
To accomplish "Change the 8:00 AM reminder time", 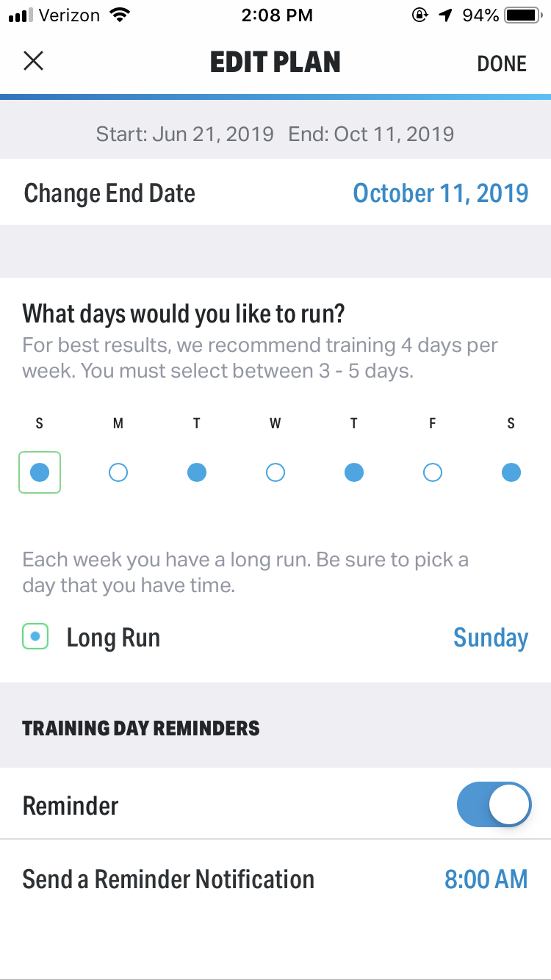I will 486,879.
